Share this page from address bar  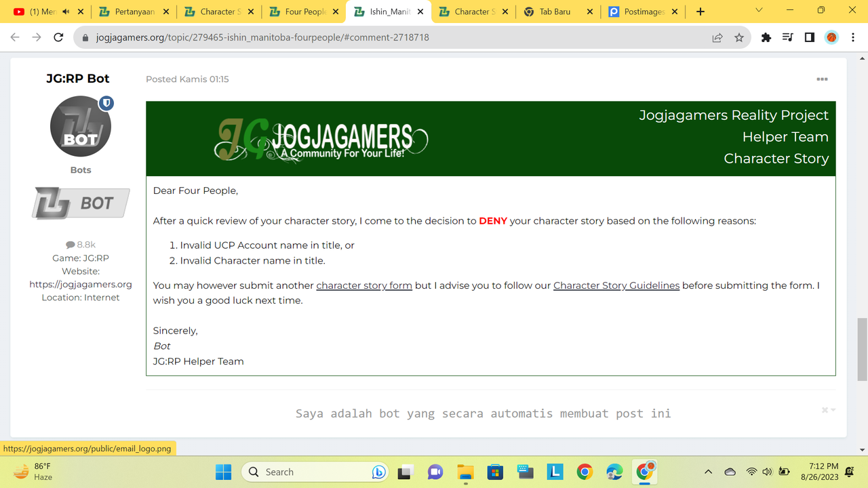tap(717, 38)
